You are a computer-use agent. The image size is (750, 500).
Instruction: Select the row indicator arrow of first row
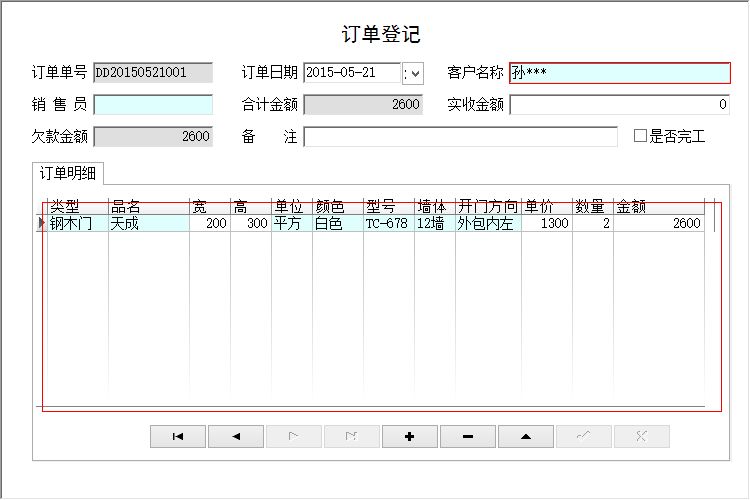click(x=42, y=224)
